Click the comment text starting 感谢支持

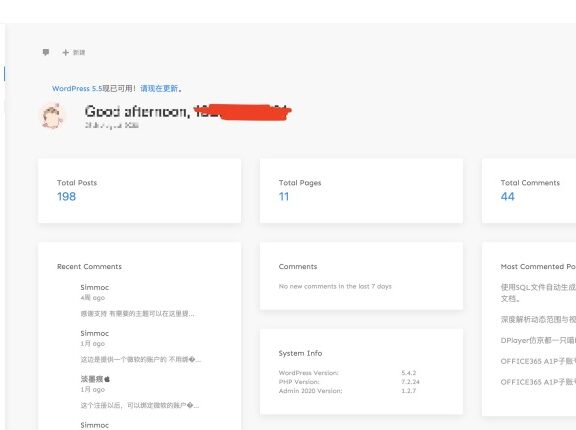[137, 314]
